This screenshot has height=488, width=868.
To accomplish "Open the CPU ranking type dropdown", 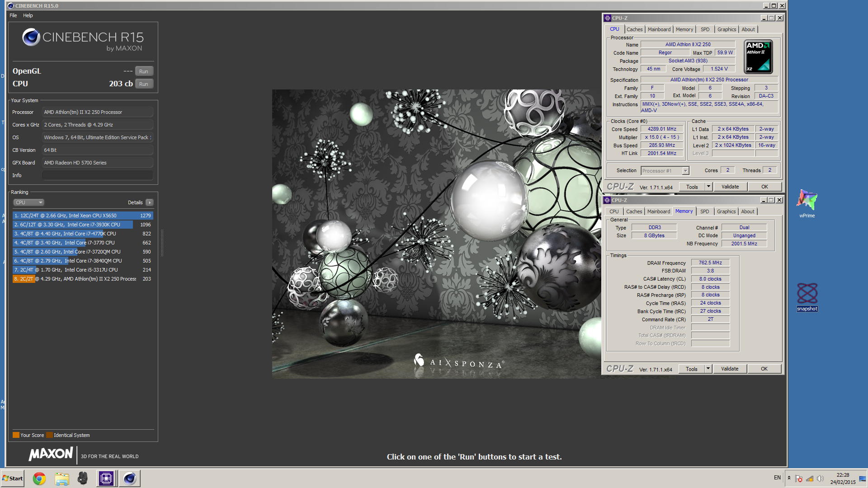I will click(28, 202).
